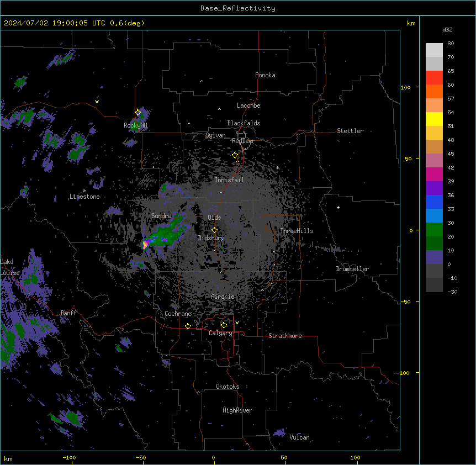Image resolution: width=476 pixels, height=465 pixels.
Task: Click the Okotoks town label
Action: (228, 387)
